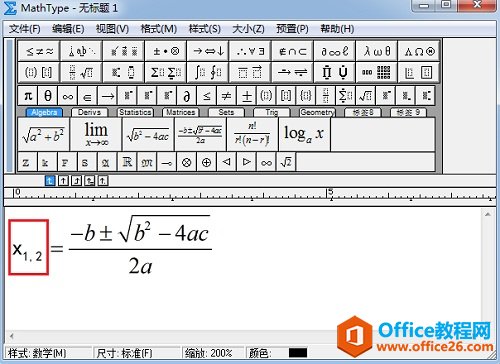Open the 大小(Z) menu
The width and height of the screenshot is (500, 364).
coord(248,29)
